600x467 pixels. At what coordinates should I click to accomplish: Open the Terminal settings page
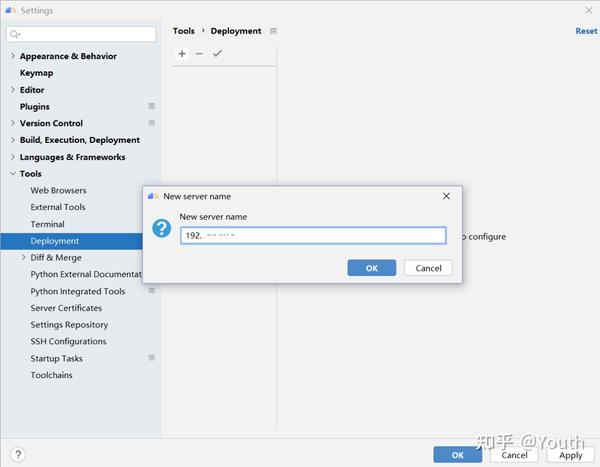[47, 224]
